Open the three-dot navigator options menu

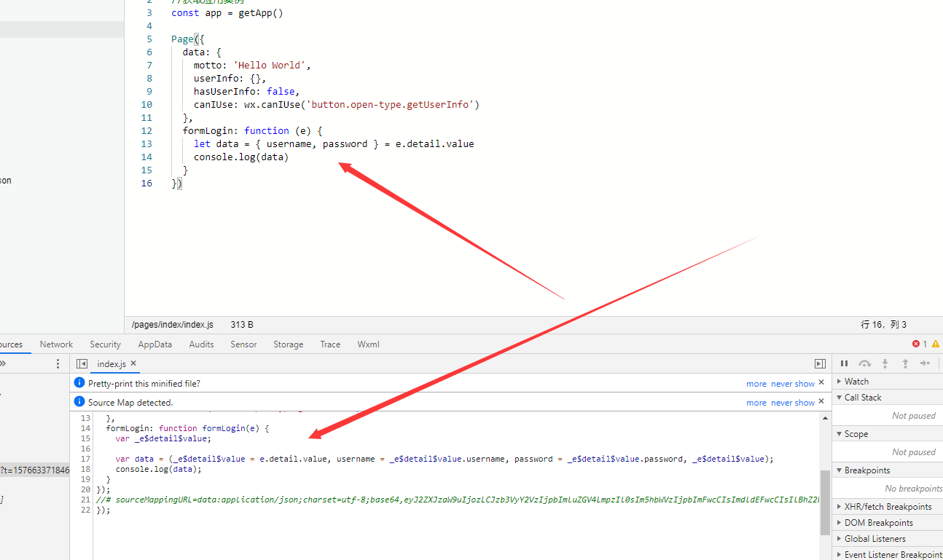click(58, 364)
